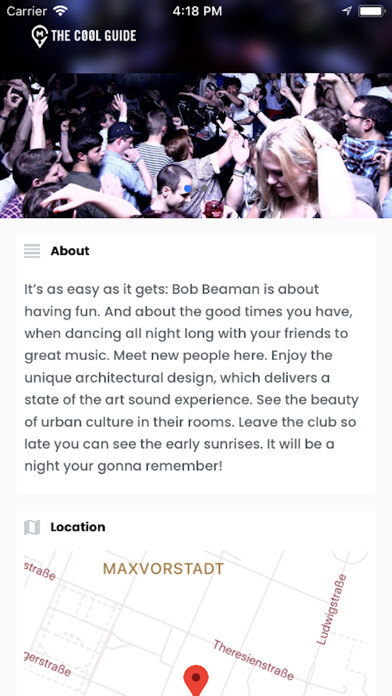Tap the Wi-Fi icon in the status bar
The height and width of the screenshot is (696, 392).
coord(59,11)
